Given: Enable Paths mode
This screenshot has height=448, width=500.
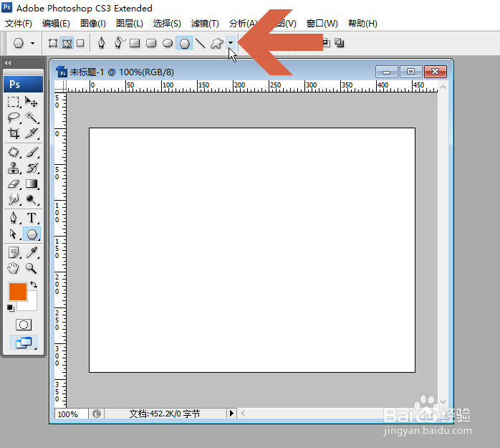Looking at the screenshot, I should tap(67, 43).
